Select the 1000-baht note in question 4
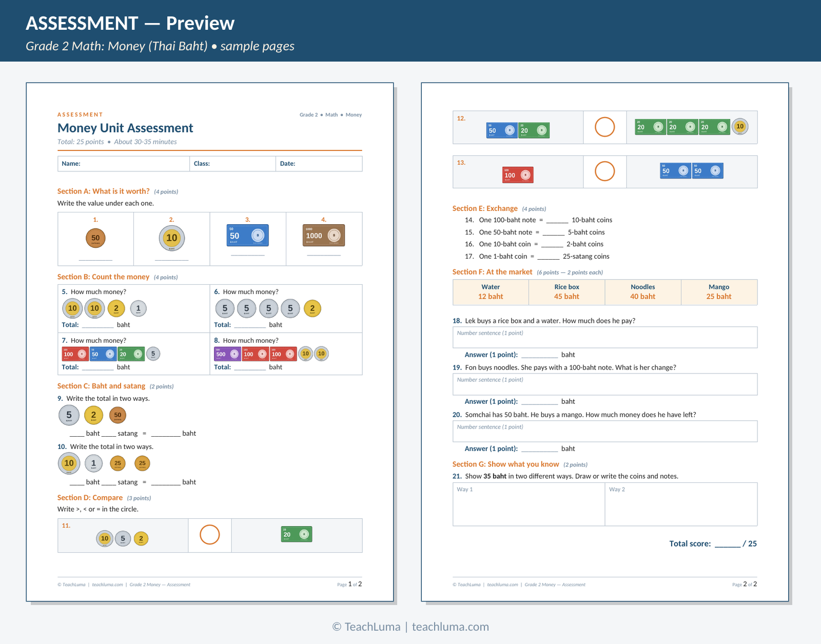The image size is (821, 644). point(324,236)
